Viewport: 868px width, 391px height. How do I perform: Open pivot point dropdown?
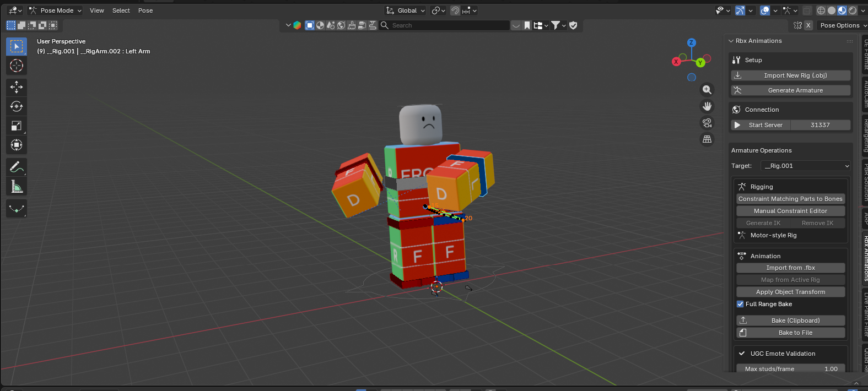point(438,10)
